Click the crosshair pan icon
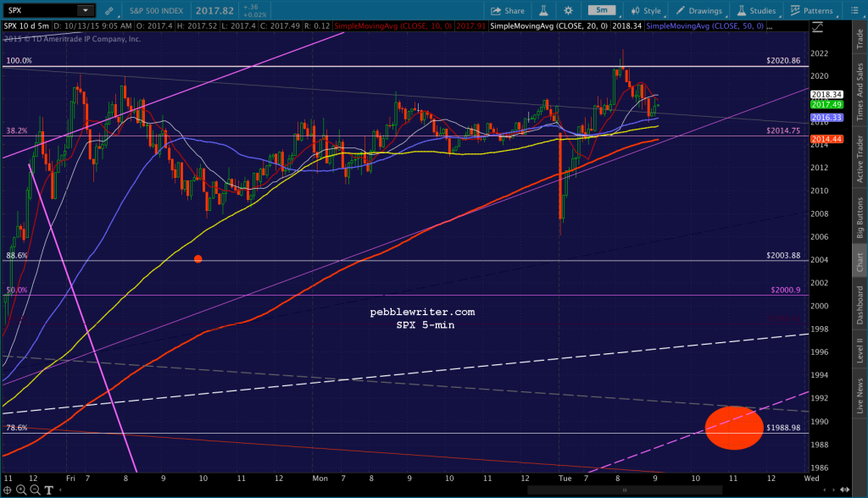This screenshot has height=498, width=868. click(7, 490)
